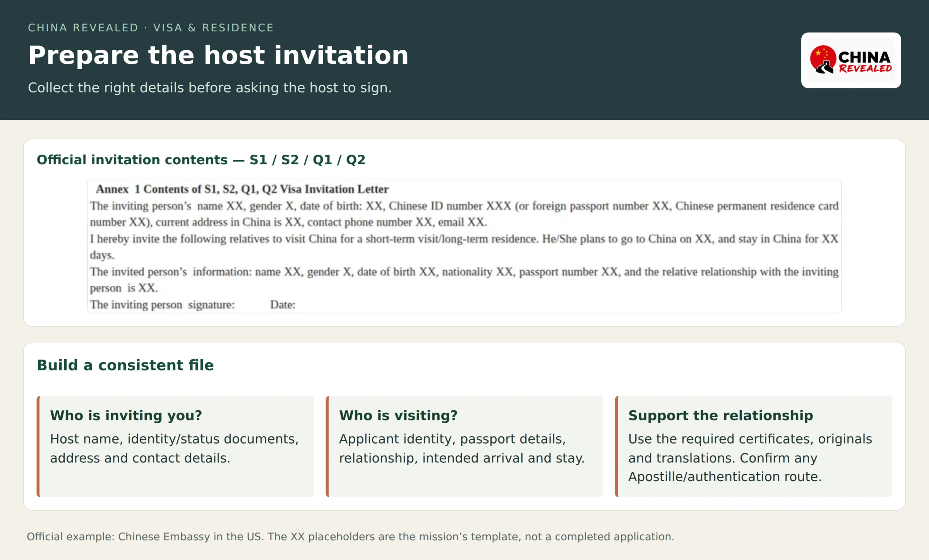Image resolution: width=929 pixels, height=560 pixels.
Task: Click the 'Official invitation contents' section heading
Action: (201, 160)
